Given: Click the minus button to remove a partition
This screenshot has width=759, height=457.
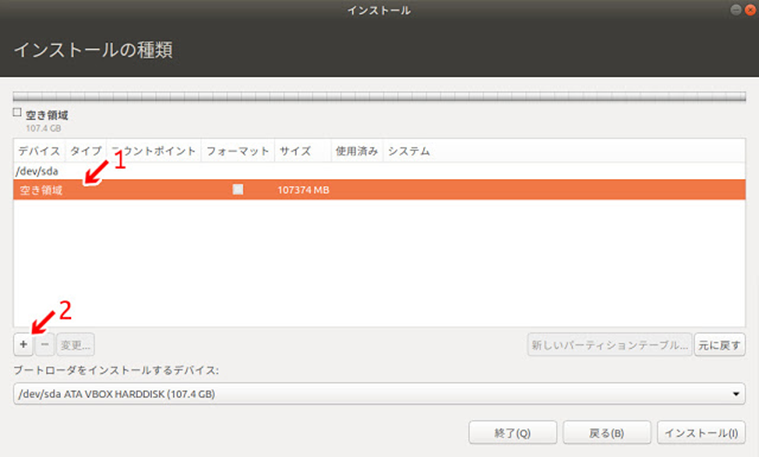Looking at the screenshot, I should tap(45, 344).
